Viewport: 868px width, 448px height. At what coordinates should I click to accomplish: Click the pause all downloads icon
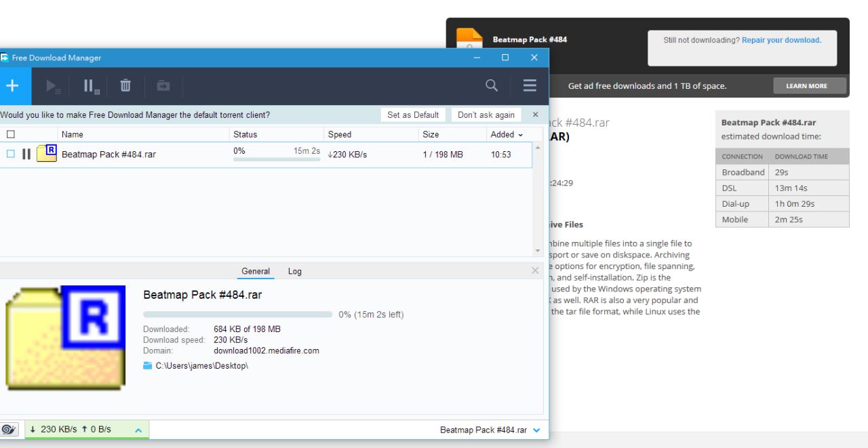(92, 86)
